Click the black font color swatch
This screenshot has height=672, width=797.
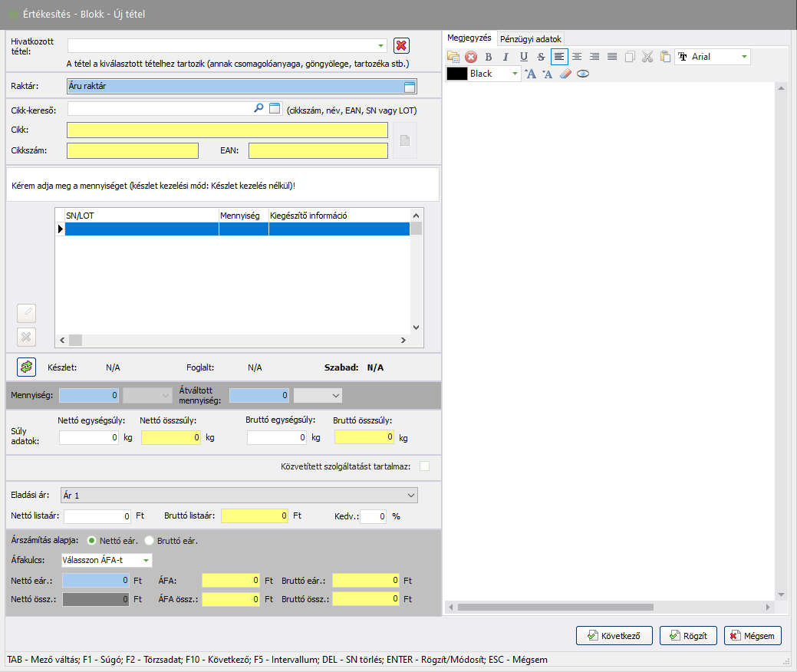pyautogui.click(x=457, y=74)
